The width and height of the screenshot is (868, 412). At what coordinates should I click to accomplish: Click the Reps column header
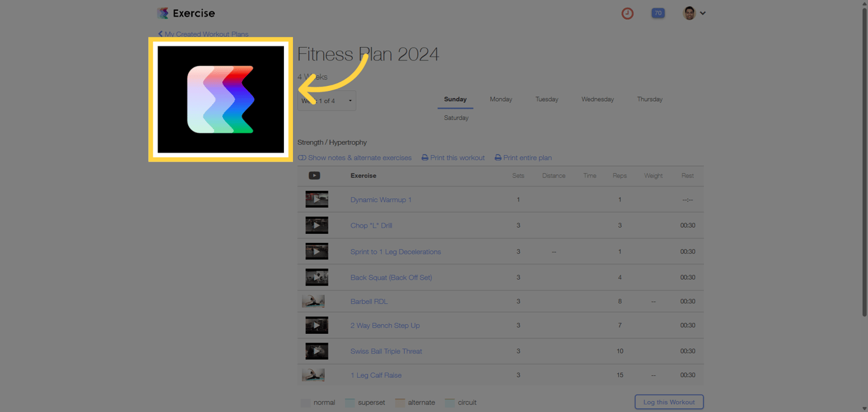[620, 175]
